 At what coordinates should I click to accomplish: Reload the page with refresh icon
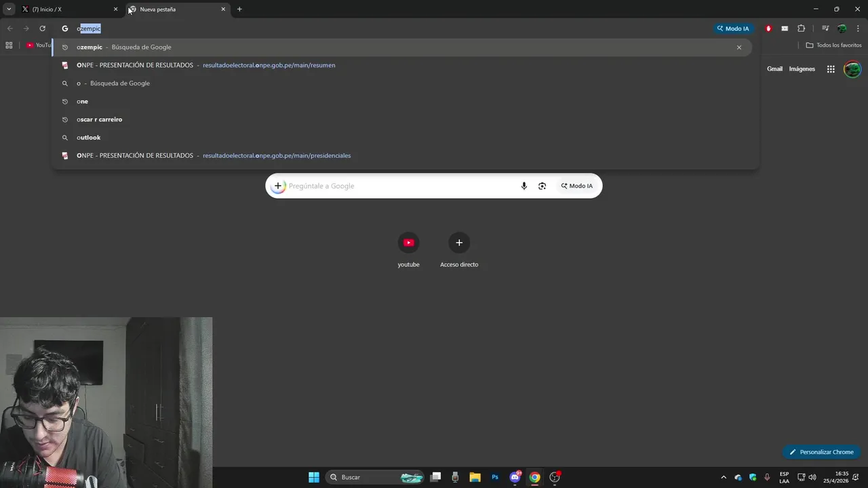[x=43, y=28]
